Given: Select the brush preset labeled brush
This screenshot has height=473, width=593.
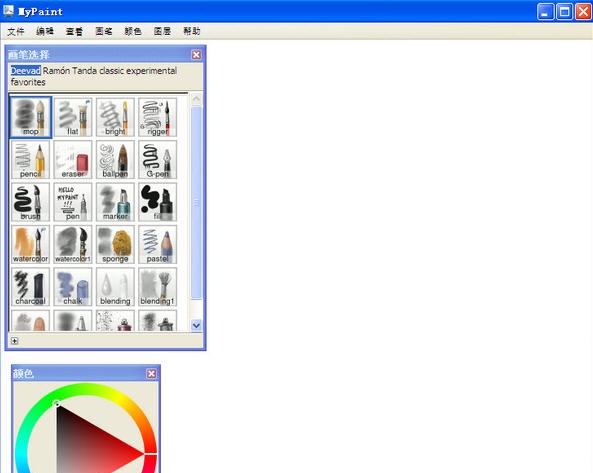Looking at the screenshot, I should point(31,202).
